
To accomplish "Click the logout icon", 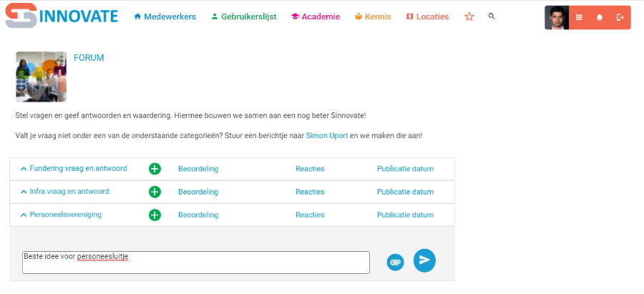I will click(x=620, y=18).
